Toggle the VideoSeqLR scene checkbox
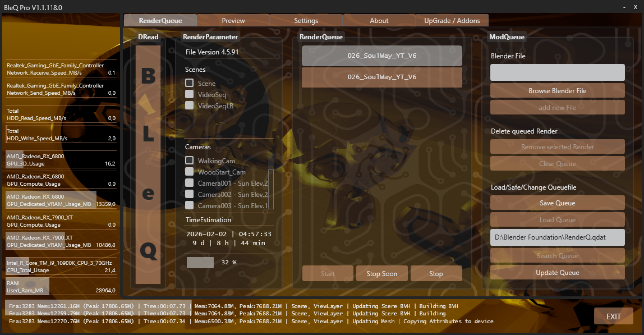 190,105
